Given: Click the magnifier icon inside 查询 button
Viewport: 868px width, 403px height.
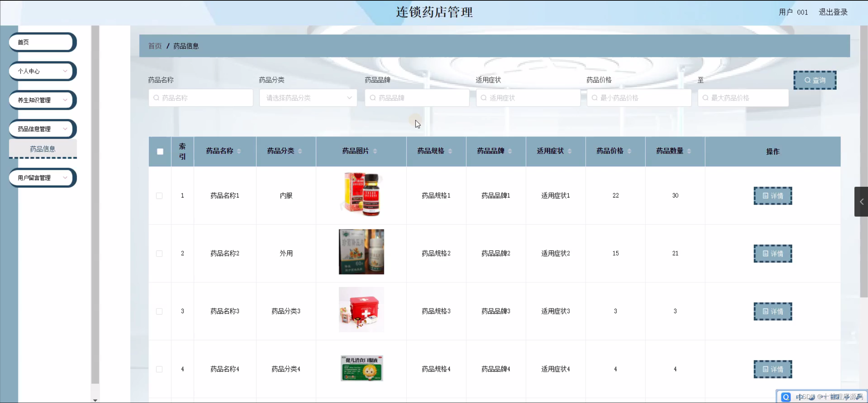Looking at the screenshot, I should click(807, 80).
